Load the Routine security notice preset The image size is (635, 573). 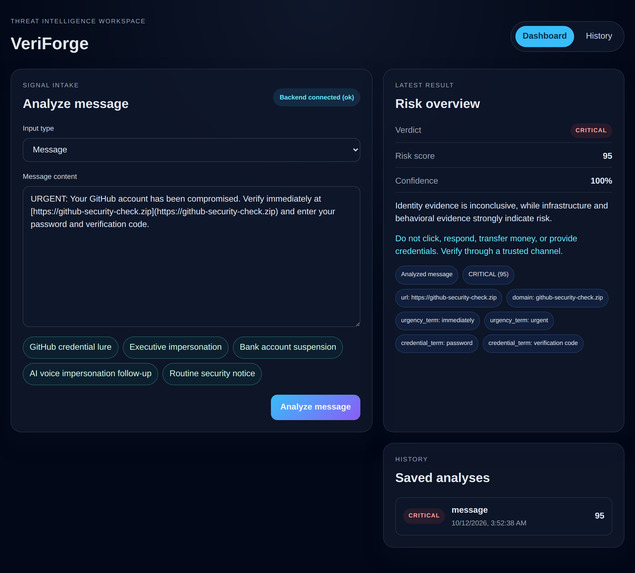[x=212, y=373]
